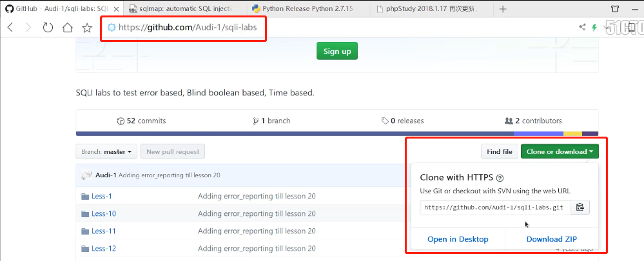Bookmark this page with the star icon
This screenshot has width=644, height=261.
click(x=86, y=28)
